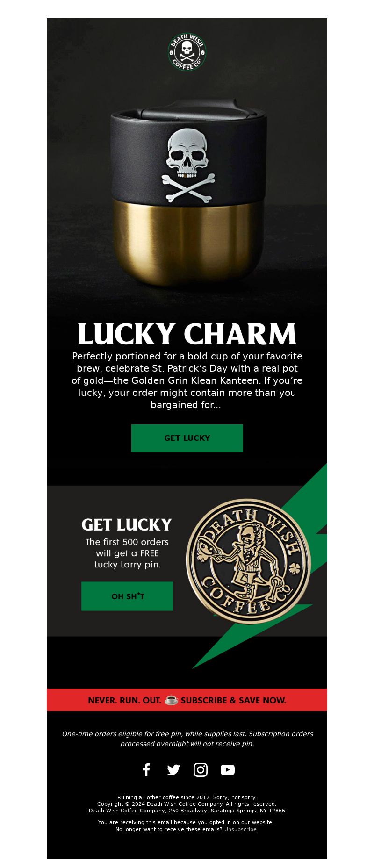Click the LUCKY CHARM headline
This screenshot has width=374, height=868.
coord(187,334)
